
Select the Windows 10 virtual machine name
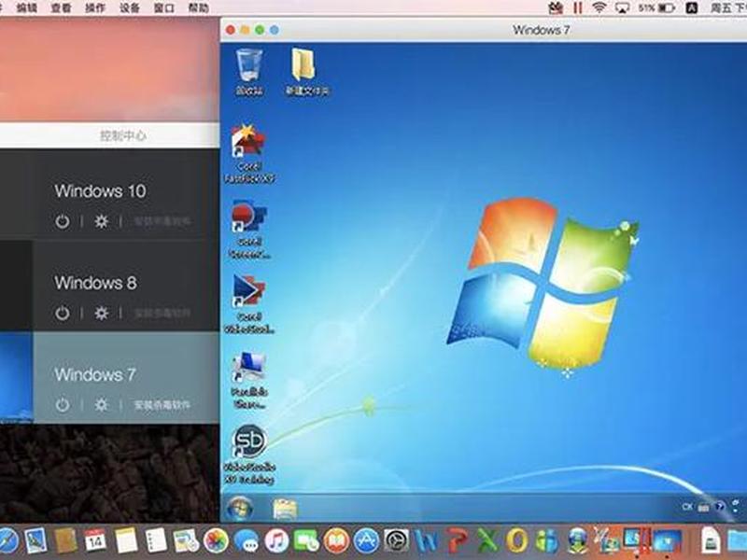(100, 191)
